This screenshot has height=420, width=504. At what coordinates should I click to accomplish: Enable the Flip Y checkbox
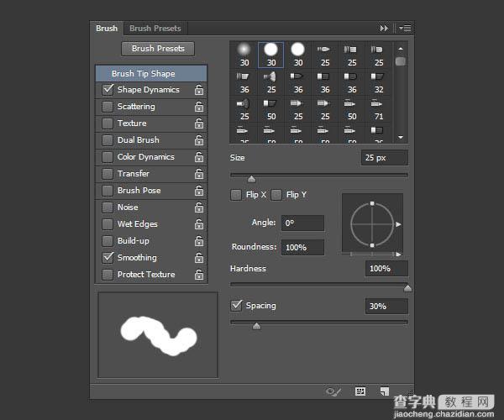pyautogui.click(x=276, y=195)
